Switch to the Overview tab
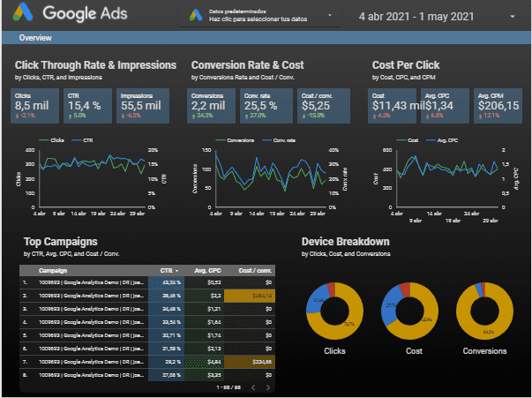Screen dimensions: 532x398 point(35,38)
